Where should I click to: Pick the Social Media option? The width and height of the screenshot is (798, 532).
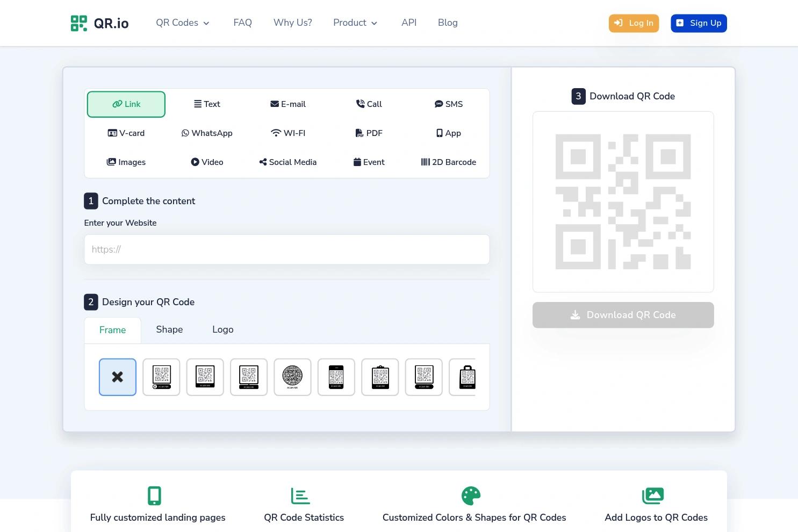(x=287, y=162)
